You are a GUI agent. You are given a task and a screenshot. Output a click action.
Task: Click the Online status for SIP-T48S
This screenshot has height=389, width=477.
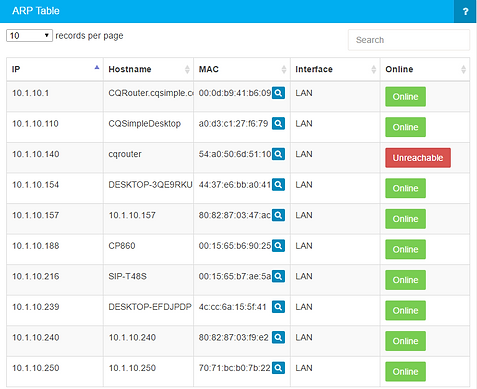[x=405, y=280]
